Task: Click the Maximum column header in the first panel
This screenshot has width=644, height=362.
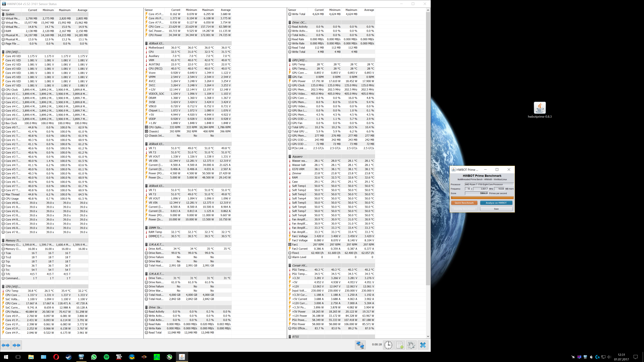Action: pyautogui.click(x=65, y=10)
